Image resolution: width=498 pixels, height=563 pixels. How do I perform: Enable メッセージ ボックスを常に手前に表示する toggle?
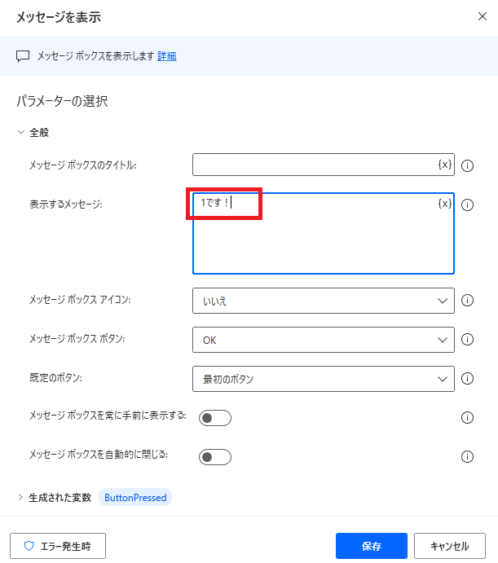(x=215, y=418)
